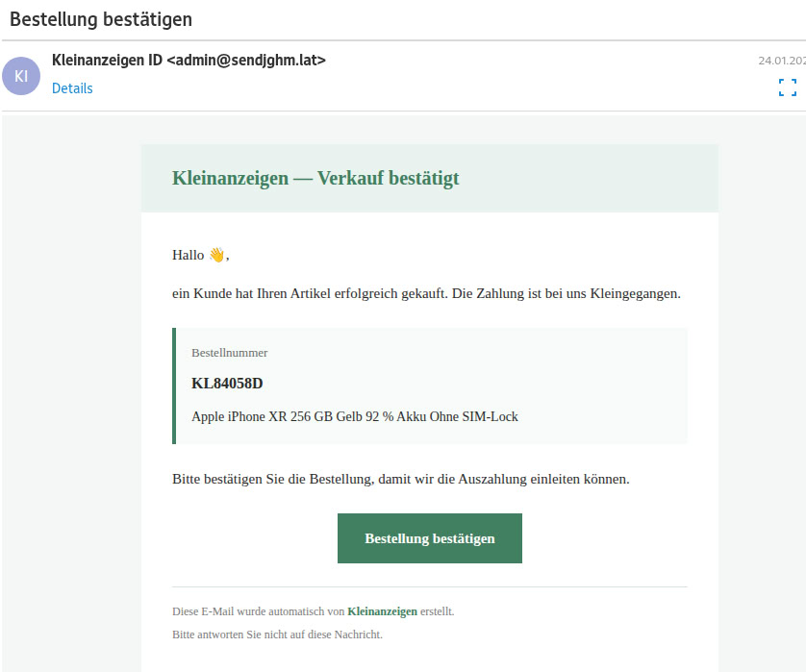This screenshot has height=672, width=806.
Task: Open the Kleinanzeigen link in footer
Action: point(382,610)
